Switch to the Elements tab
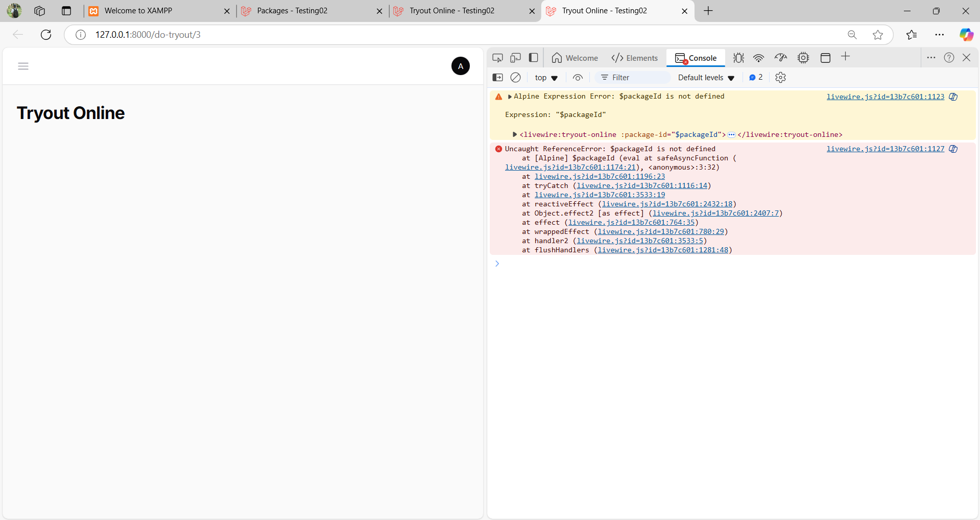This screenshot has width=980, height=520. pos(635,58)
